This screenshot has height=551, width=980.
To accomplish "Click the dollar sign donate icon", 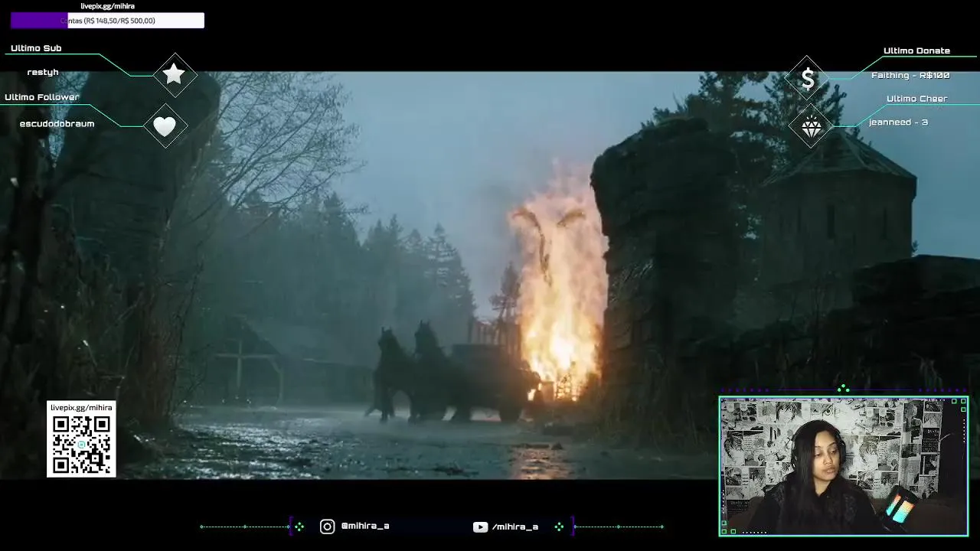I will [x=808, y=78].
